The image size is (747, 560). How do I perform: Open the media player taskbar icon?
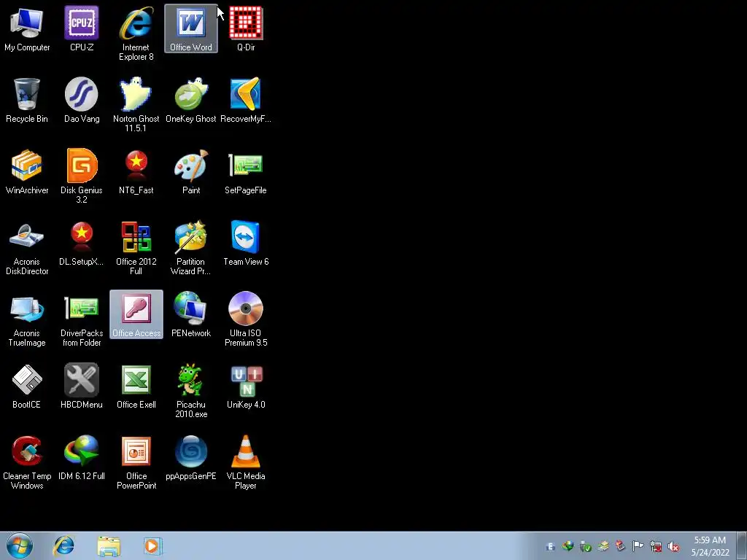tap(153, 545)
